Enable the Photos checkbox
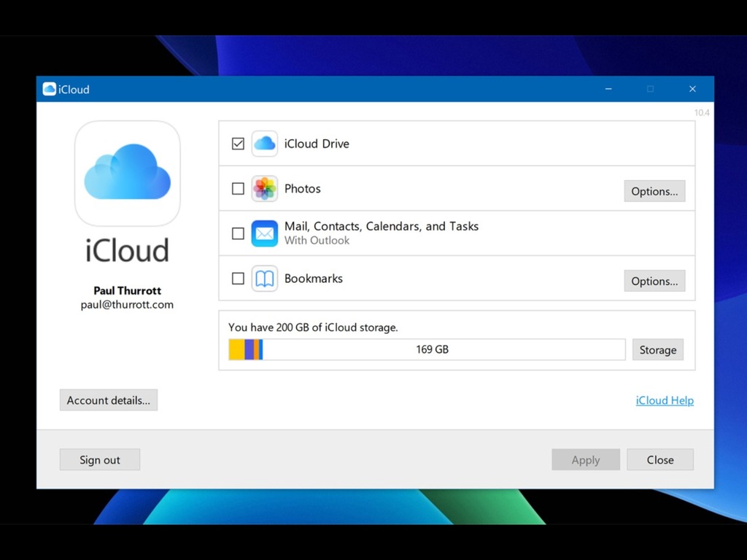This screenshot has width=747, height=560. [239, 189]
